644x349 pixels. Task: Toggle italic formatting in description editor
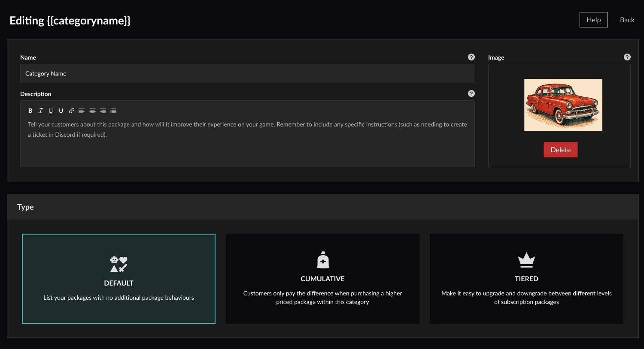pyautogui.click(x=40, y=111)
